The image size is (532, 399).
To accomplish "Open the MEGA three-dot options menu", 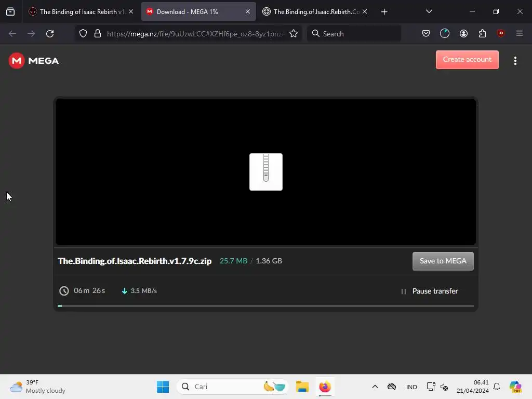I will click(515, 61).
